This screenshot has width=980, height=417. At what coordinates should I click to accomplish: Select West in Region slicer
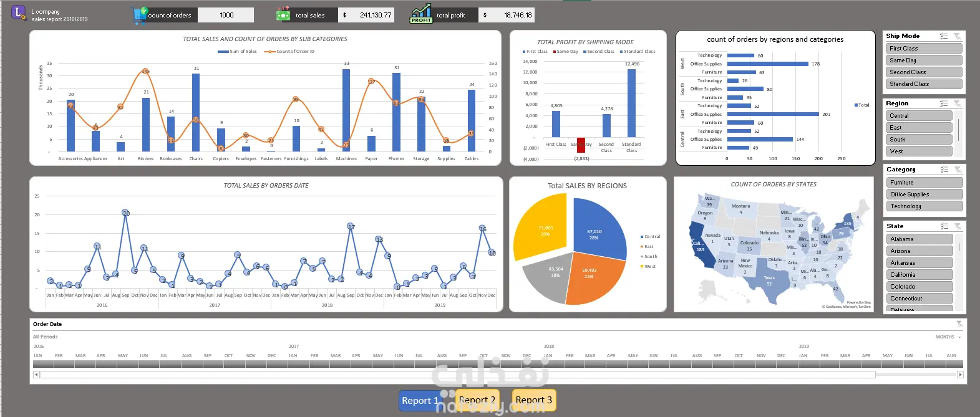[919, 151]
